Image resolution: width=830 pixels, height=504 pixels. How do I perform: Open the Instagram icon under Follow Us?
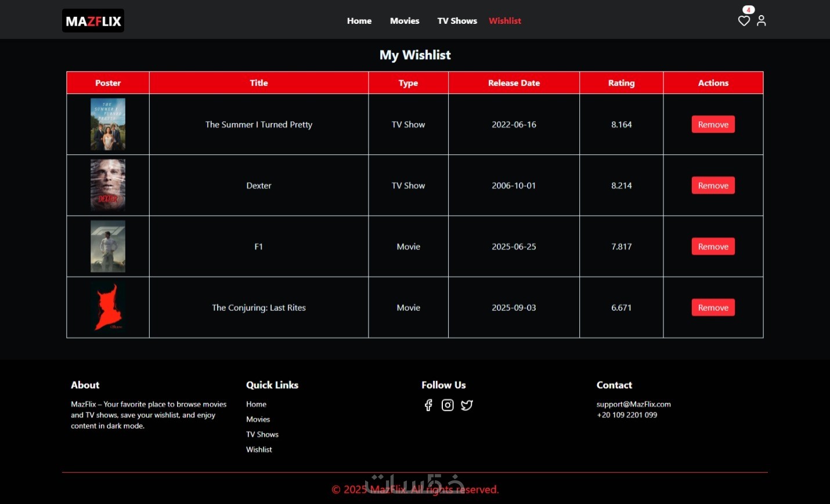click(x=448, y=405)
